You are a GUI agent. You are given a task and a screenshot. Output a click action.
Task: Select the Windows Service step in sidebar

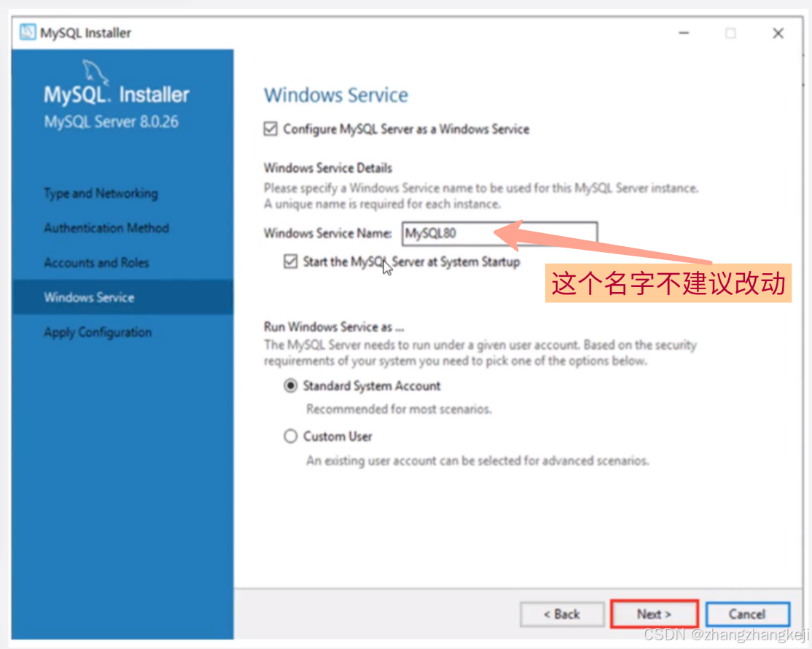point(122,297)
